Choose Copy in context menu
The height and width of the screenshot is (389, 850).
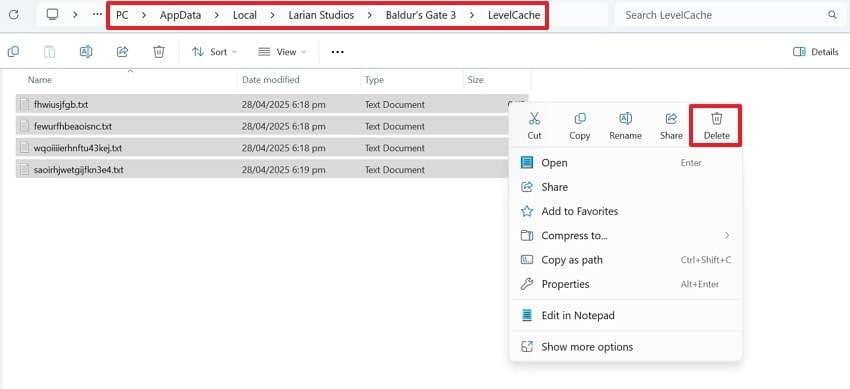click(579, 126)
